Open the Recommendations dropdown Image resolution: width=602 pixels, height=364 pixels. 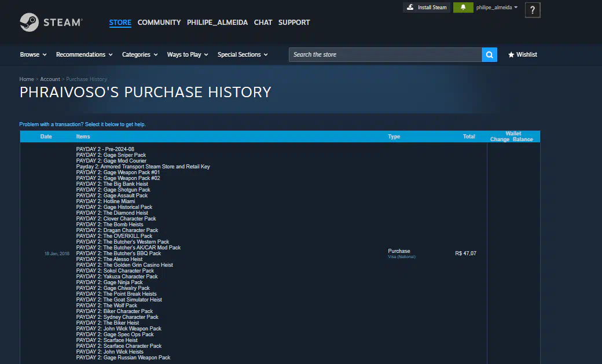(85, 54)
